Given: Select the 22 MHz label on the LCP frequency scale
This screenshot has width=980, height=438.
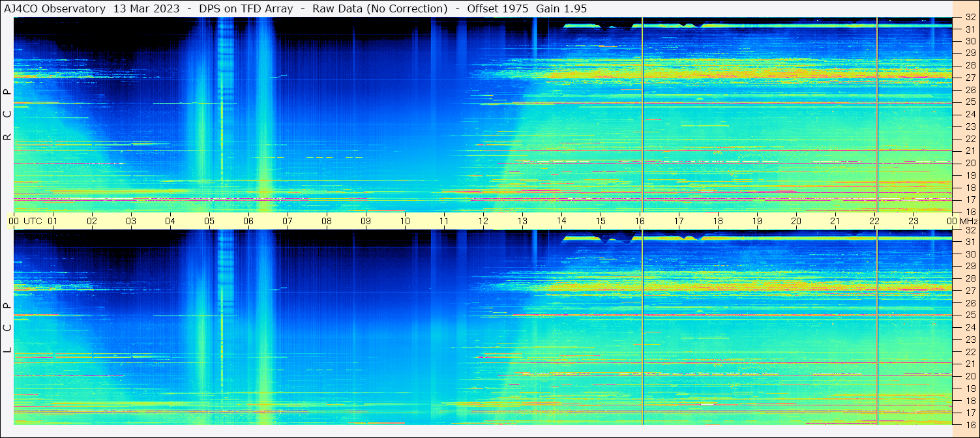Looking at the screenshot, I should (x=970, y=351).
